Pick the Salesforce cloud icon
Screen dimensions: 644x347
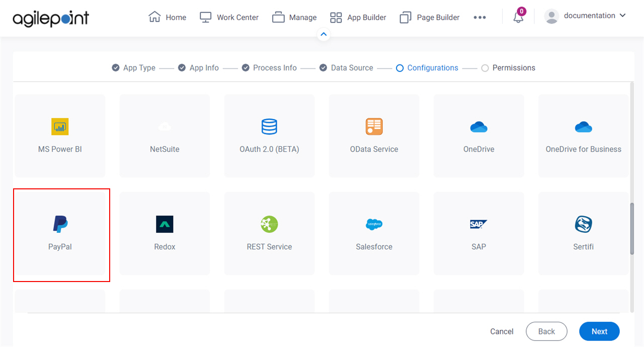click(374, 224)
